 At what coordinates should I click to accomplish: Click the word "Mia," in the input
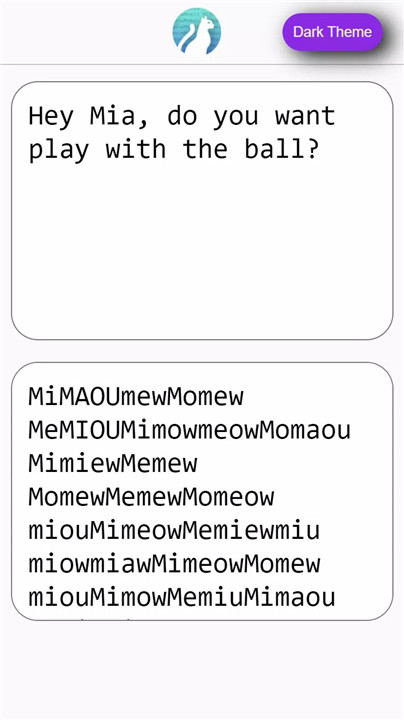coord(120,116)
